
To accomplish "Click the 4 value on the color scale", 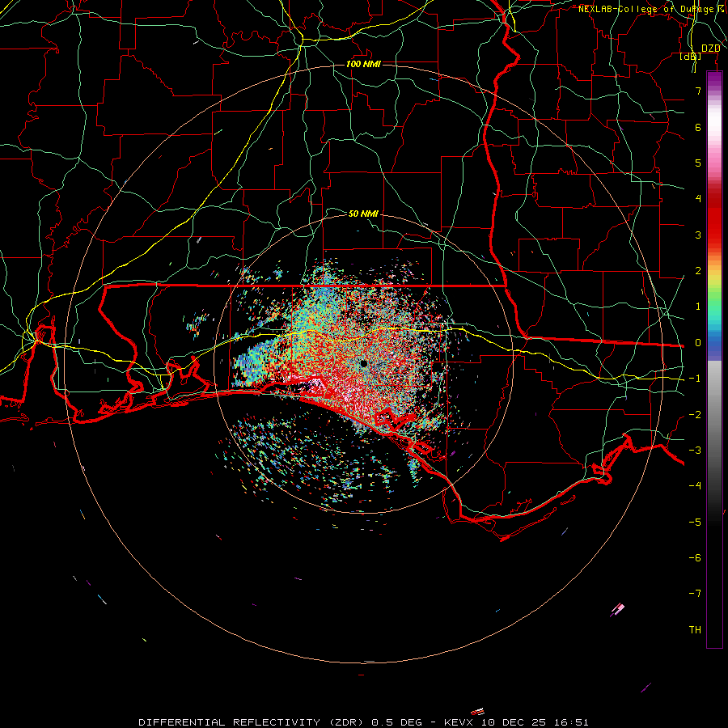I will click(x=698, y=199).
